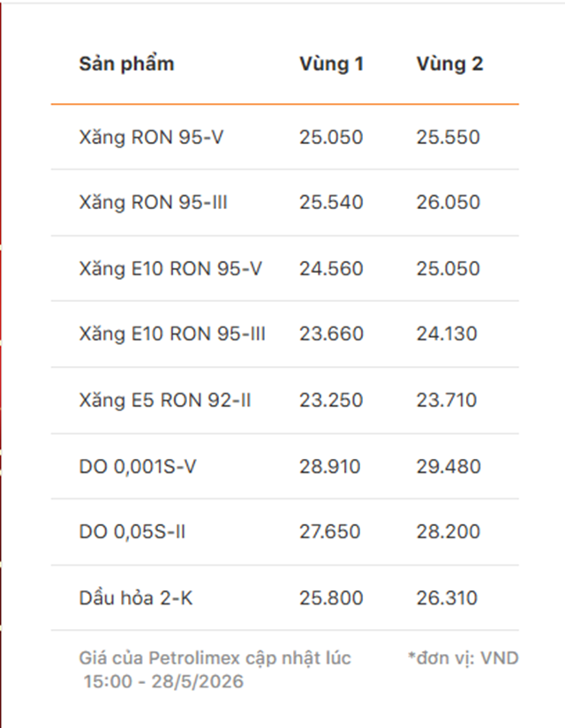Click the 24.130 price in Vùng 2
The image size is (565, 728).
click(x=447, y=334)
